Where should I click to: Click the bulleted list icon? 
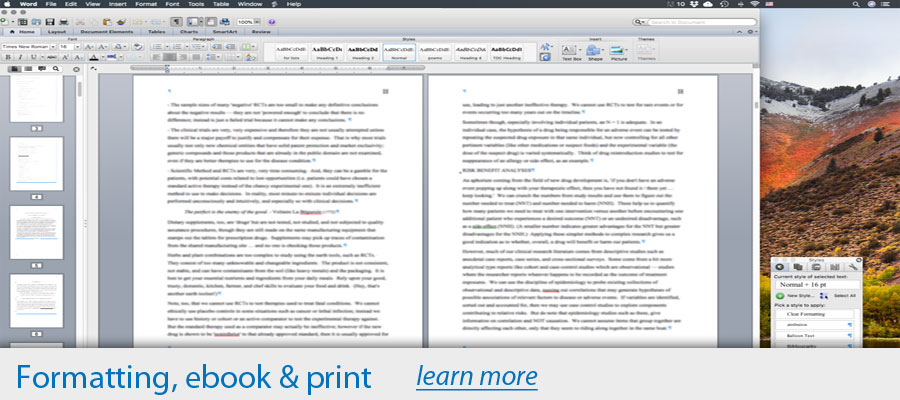157,46
